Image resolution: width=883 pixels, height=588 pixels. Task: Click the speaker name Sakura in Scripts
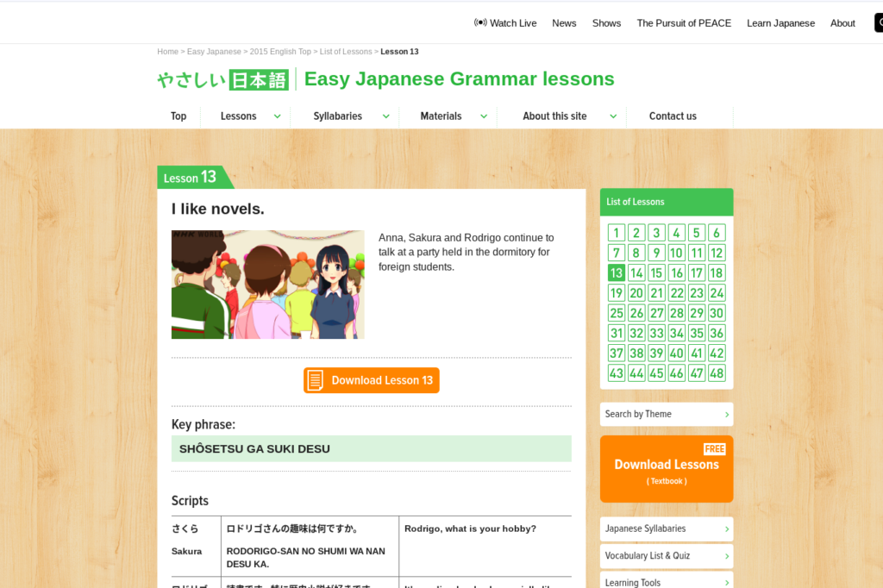click(x=186, y=552)
